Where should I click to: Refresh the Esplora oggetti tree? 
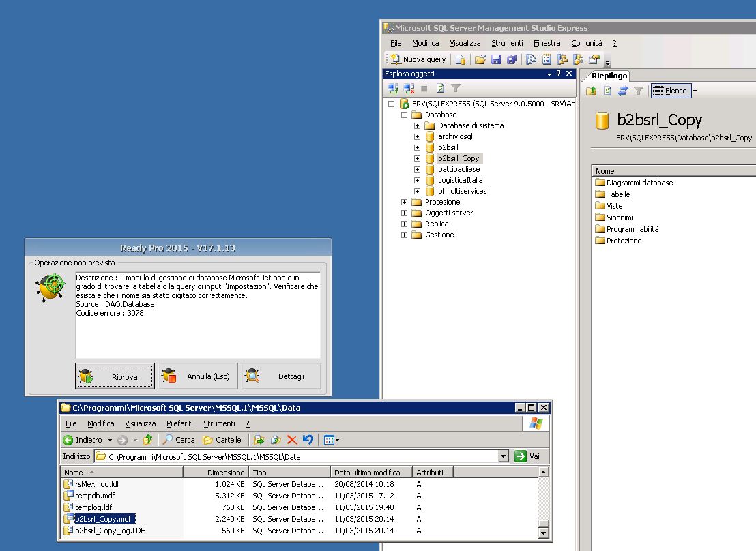441,88
